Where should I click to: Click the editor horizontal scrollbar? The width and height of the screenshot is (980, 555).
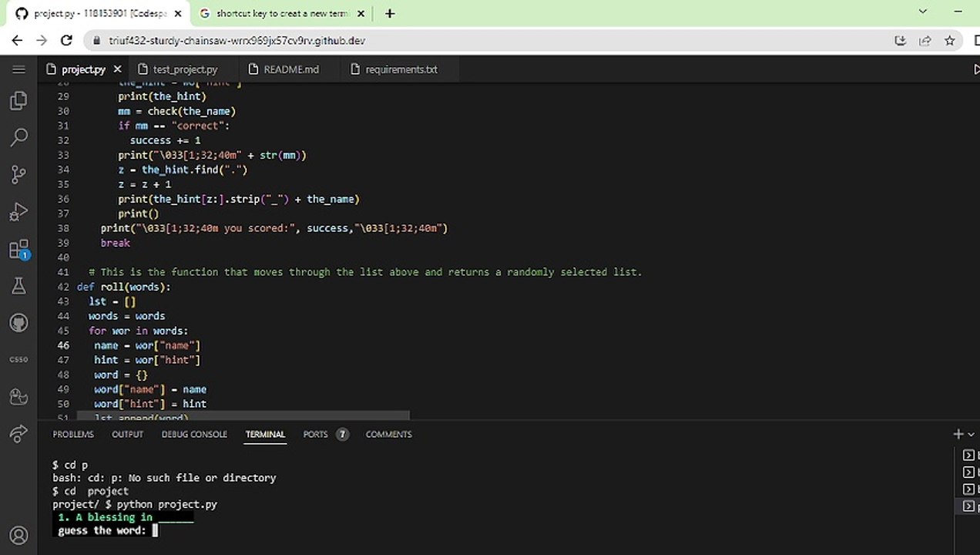click(243, 416)
